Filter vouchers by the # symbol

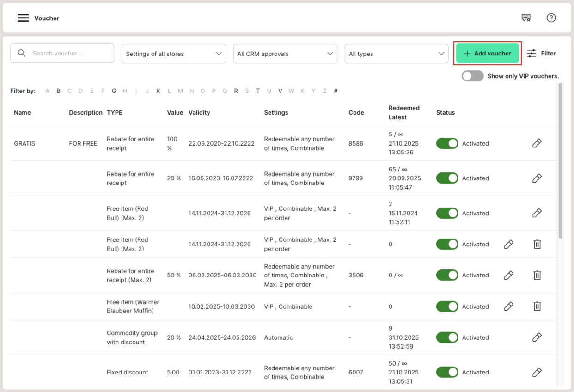point(336,91)
